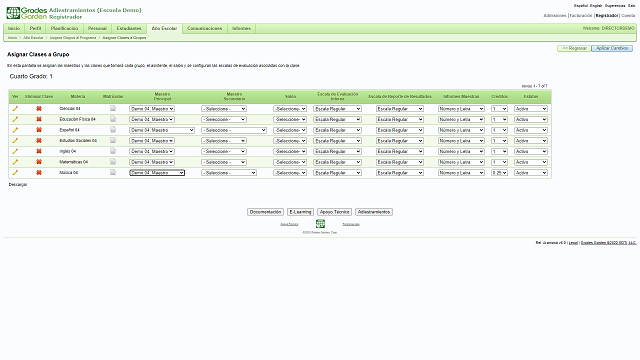Image resolution: width=640 pixels, height=360 pixels.
Task: Switch language with the English link
Action: pyautogui.click(x=596, y=6)
